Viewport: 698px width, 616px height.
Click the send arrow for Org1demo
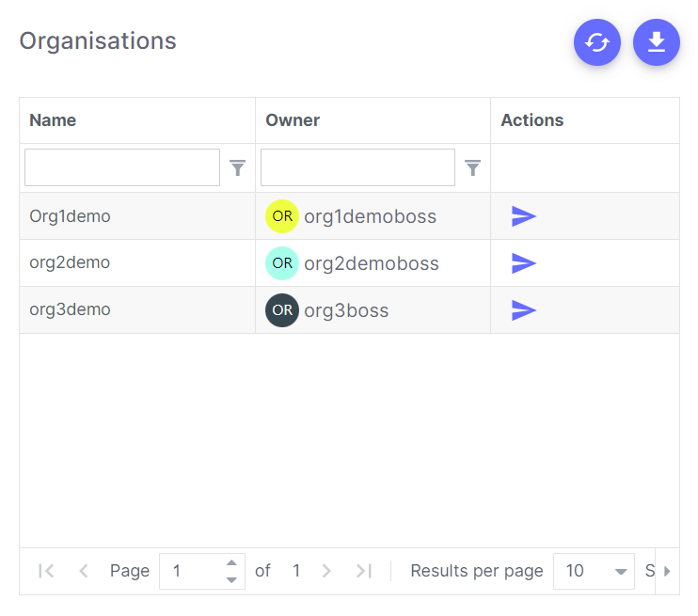pos(524,216)
